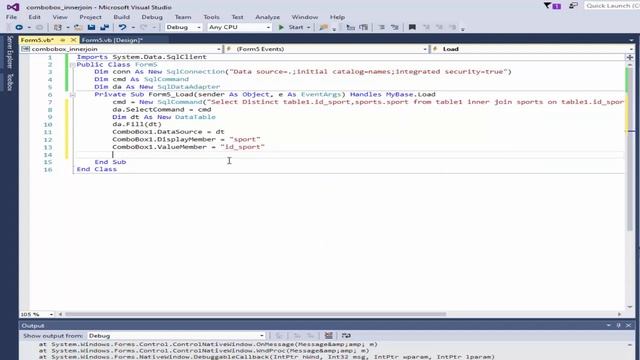Viewport: 640px width, 360px height.
Task: Open Output panel window position dropdown
Action: 608,325
